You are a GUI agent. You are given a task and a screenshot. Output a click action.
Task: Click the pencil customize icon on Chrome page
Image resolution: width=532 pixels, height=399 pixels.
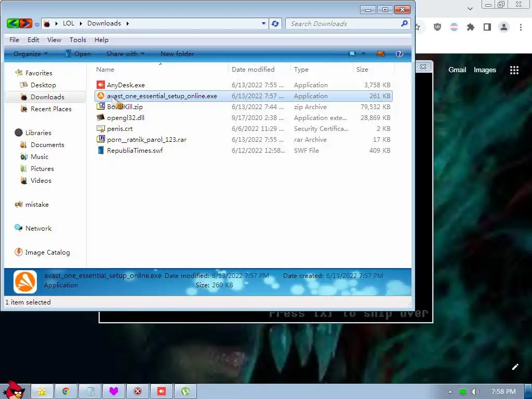click(515, 367)
